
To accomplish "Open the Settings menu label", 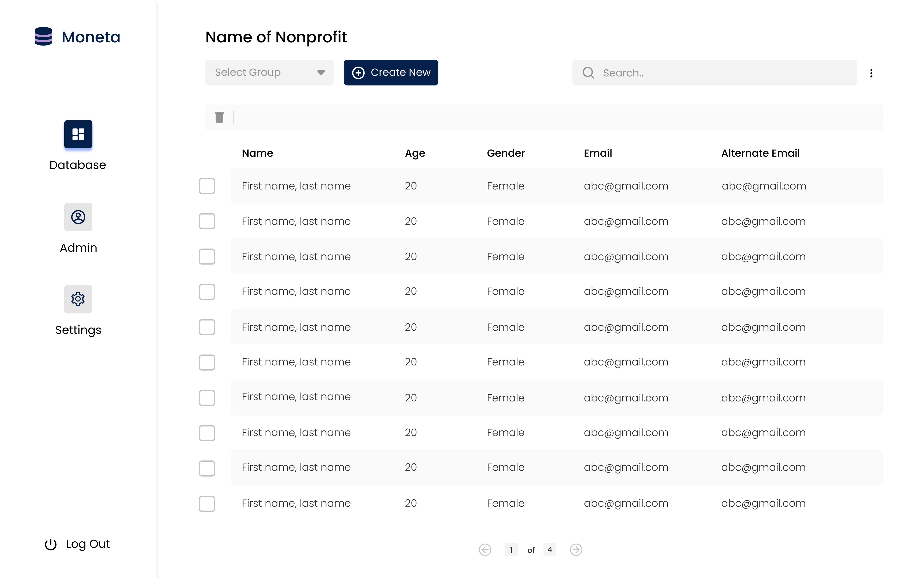I will coord(78,330).
